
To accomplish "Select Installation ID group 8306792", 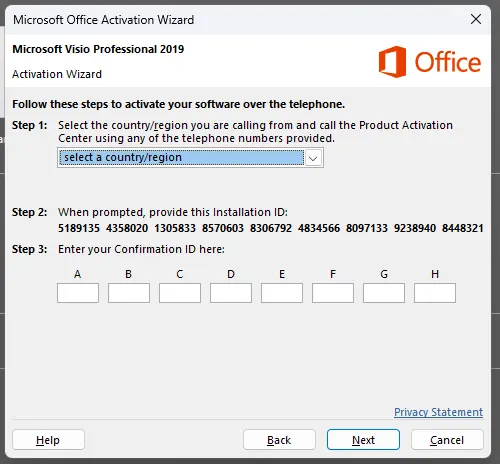I will tap(271, 228).
